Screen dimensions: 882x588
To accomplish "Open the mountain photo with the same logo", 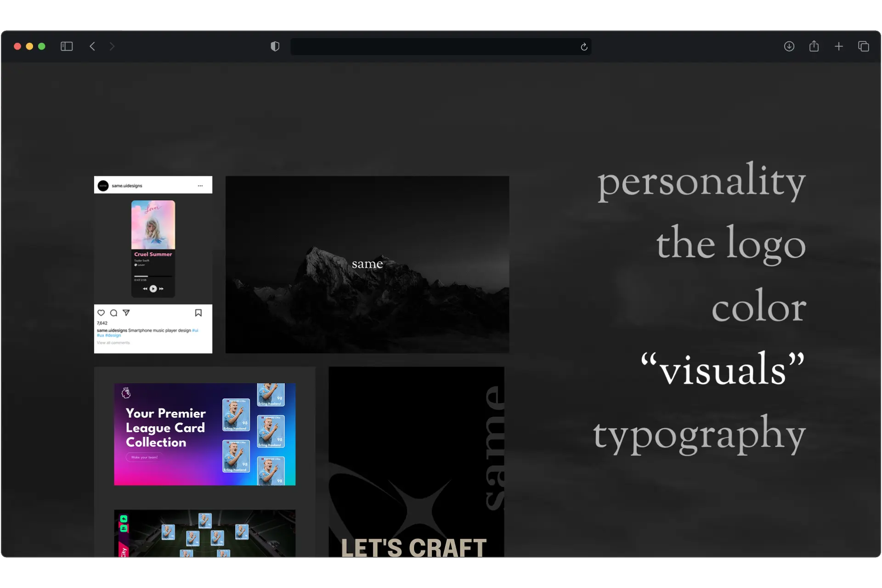I will click(367, 265).
